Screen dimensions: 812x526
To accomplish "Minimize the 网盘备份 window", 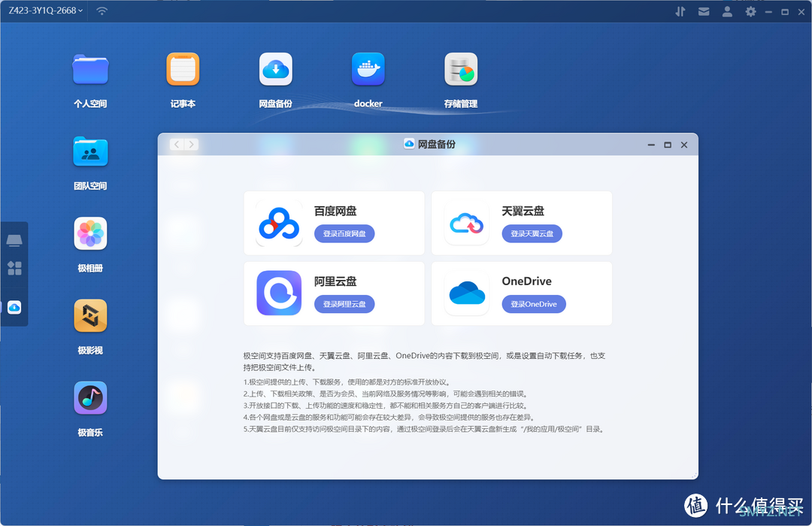I will coord(651,144).
